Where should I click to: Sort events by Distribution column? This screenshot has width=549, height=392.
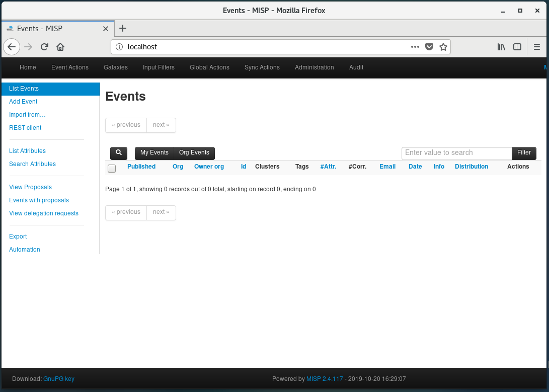pos(472,167)
